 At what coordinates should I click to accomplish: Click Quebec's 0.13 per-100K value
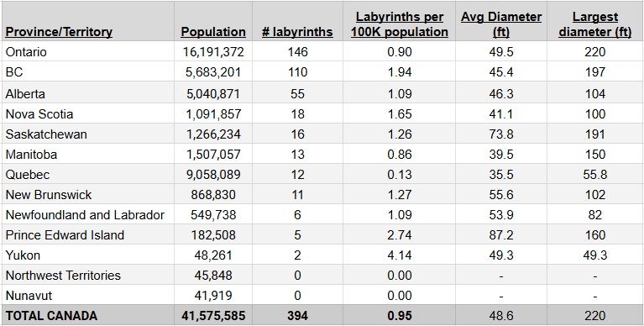point(400,175)
